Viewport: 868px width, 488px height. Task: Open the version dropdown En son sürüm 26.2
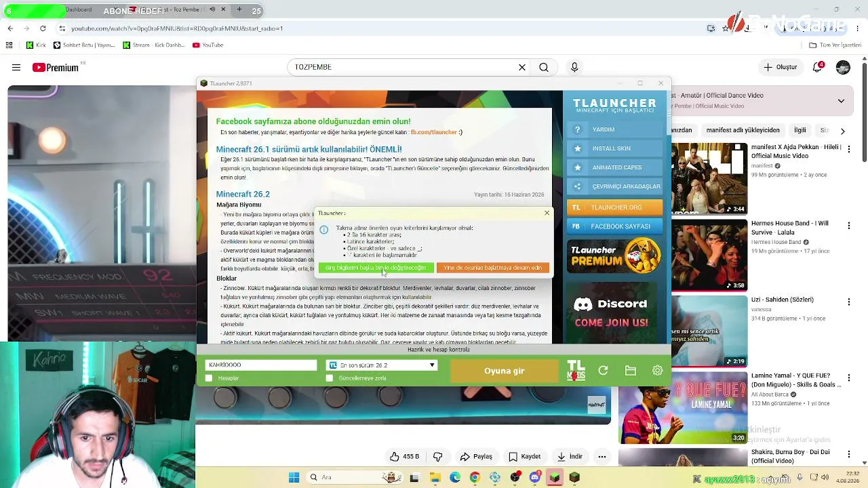(x=382, y=365)
